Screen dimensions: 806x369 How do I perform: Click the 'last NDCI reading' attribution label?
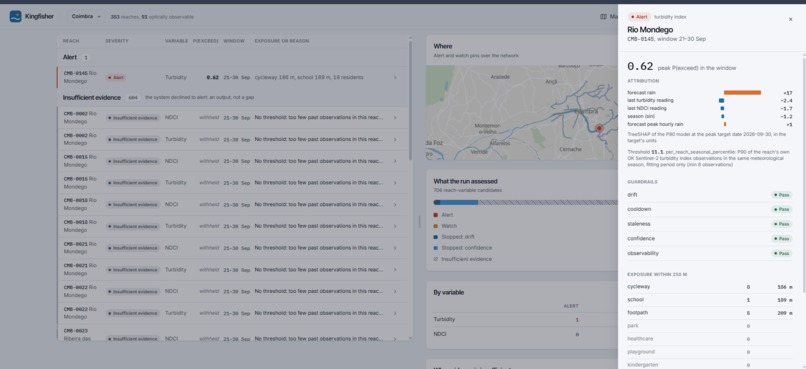(x=647, y=108)
